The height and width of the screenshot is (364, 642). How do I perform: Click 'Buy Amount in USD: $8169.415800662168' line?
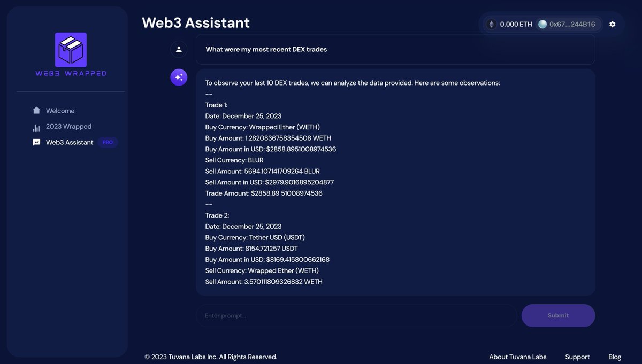pos(267,260)
